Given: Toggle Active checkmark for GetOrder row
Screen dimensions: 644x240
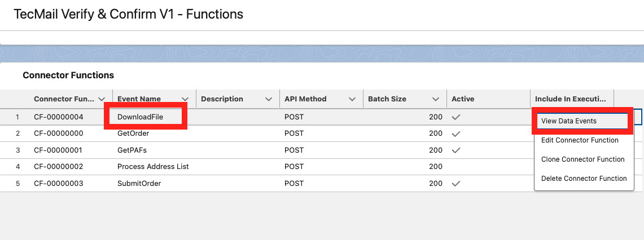Looking at the screenshot, I should pyautogui.click(x=456, y=134).
